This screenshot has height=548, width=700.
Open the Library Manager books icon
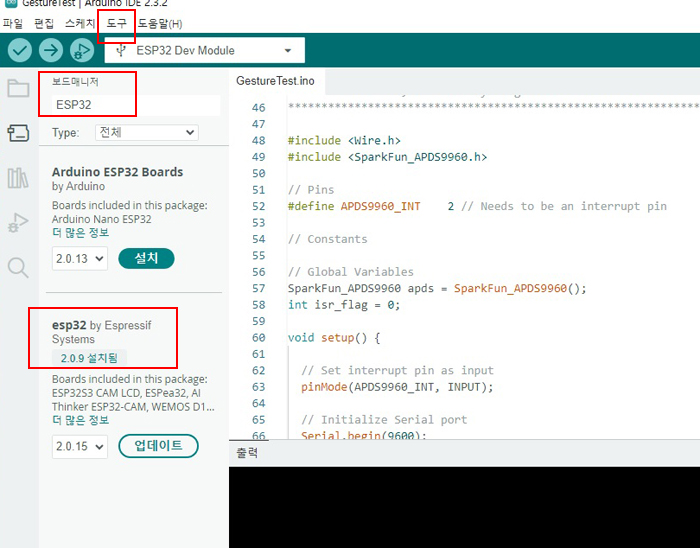point(18,178)
